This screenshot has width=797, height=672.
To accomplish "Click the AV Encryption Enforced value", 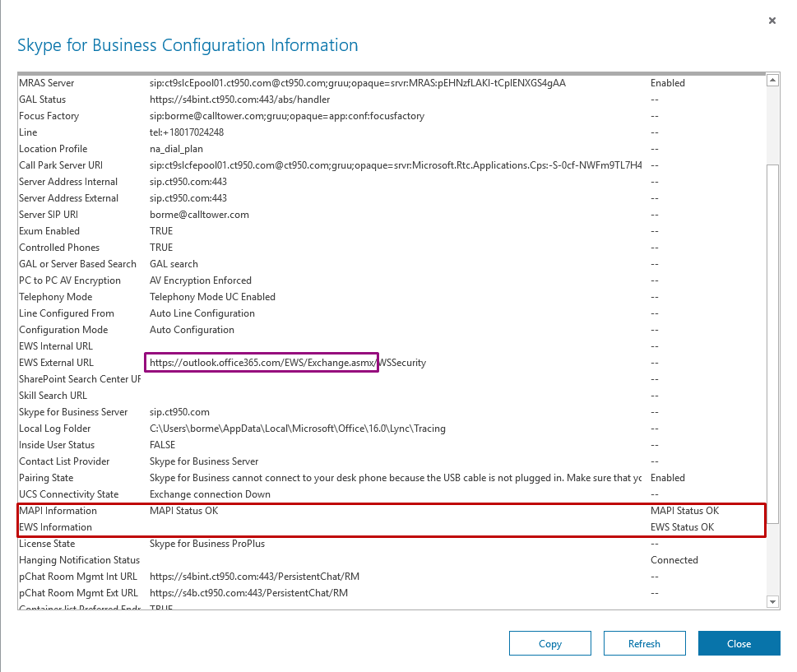I will (x=200, y=280).
